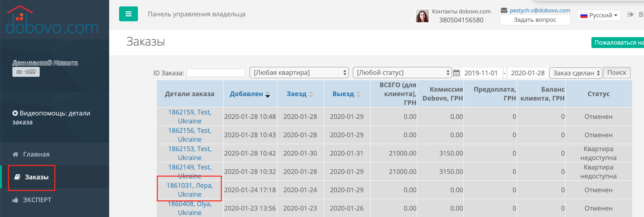
Task: Open Видеопомощь: детали заказа link
Action: coord(51,118)
